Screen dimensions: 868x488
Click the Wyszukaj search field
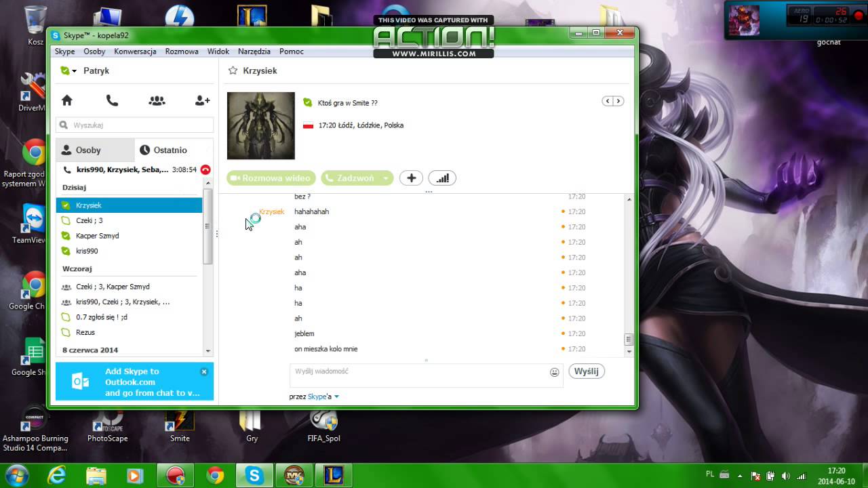135,125
